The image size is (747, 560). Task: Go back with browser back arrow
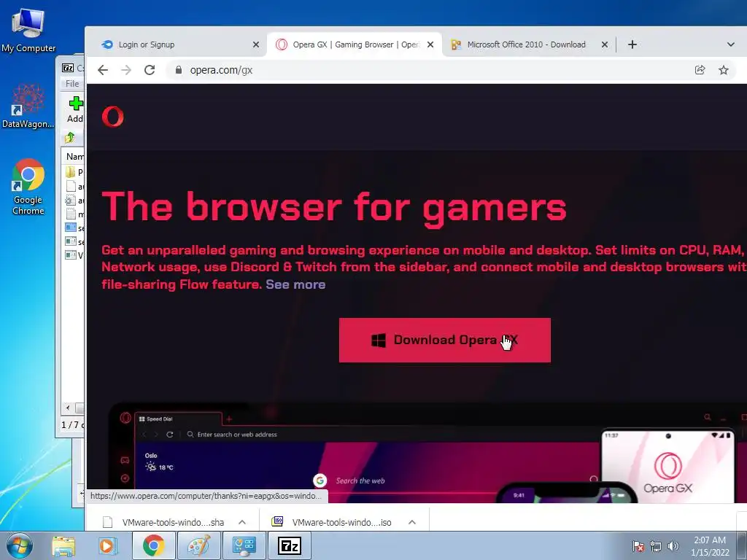(103, 70)
